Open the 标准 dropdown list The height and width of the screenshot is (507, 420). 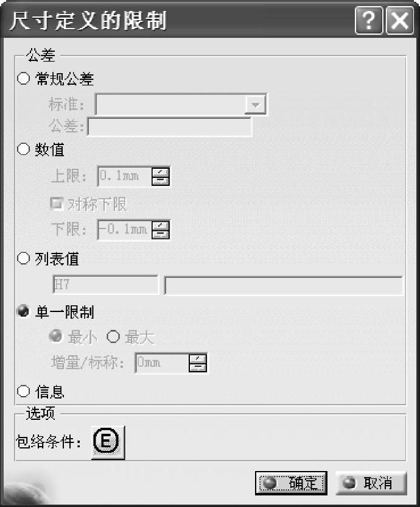pos(256,105)
